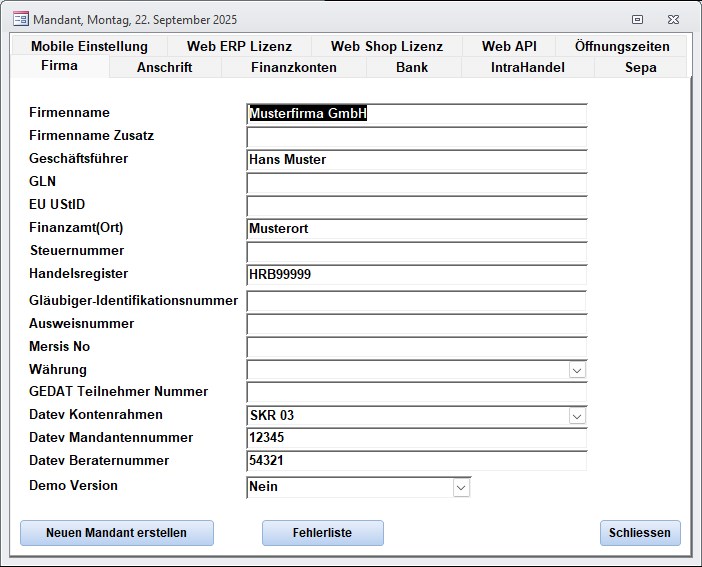The width and height of the screenshot is (702, 567).
Task: Select the Bank tab
Action: click(411, 67)
